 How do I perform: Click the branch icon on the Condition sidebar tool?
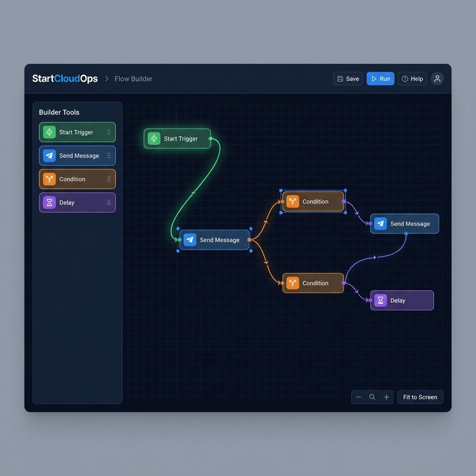[49, 179]
